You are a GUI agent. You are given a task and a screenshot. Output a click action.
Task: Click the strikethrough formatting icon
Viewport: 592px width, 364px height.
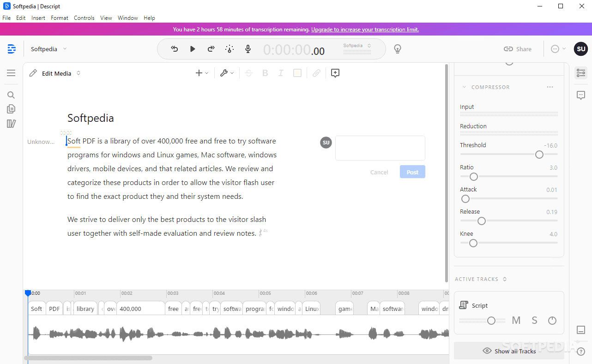249,73
